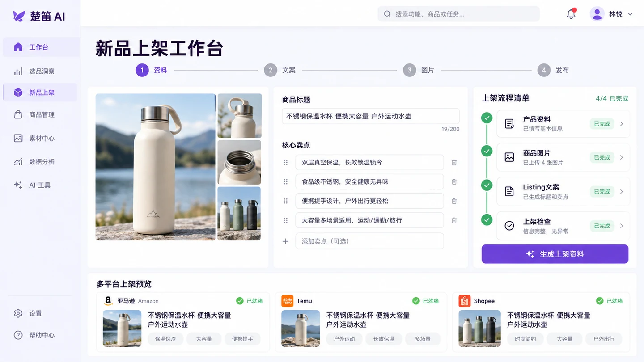Delete the 便携提手设计 selling point

[454, 201]
